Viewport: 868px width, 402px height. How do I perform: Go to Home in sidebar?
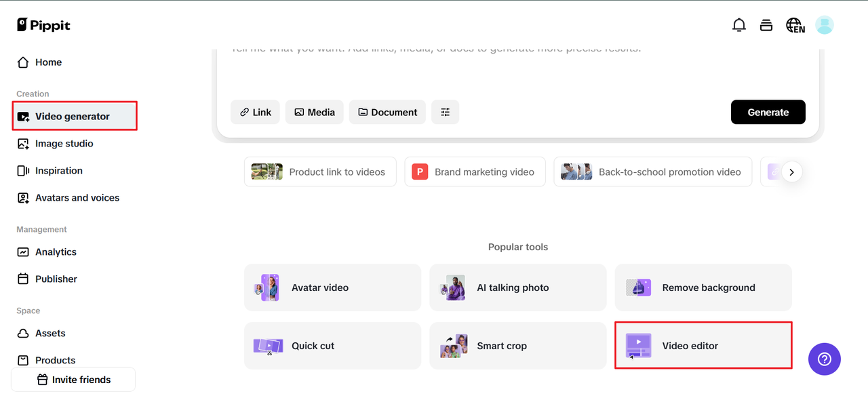tap(73, 62)
